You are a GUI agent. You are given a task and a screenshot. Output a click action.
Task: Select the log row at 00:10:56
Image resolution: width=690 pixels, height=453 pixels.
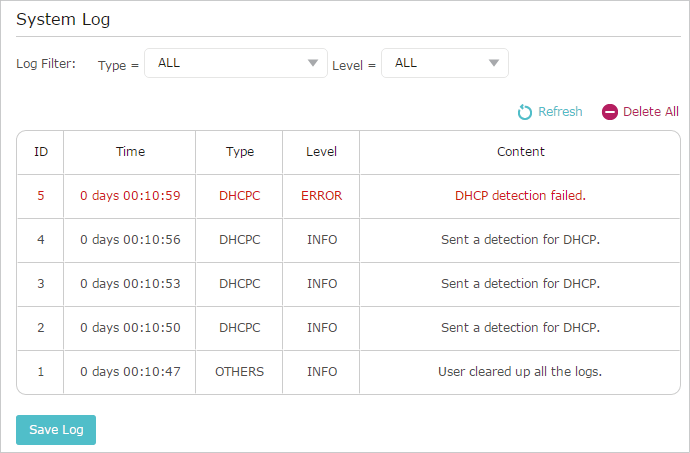pyautogui.click(x=349, y=240)
